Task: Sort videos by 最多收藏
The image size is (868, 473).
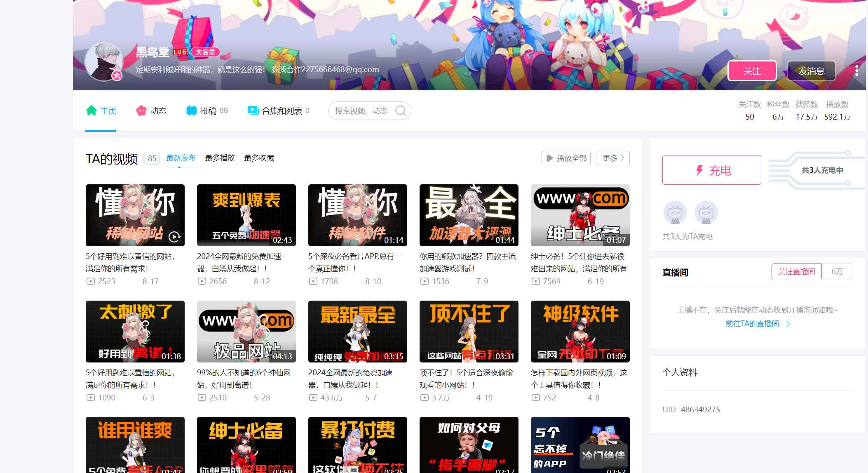Action: (259, 158)
